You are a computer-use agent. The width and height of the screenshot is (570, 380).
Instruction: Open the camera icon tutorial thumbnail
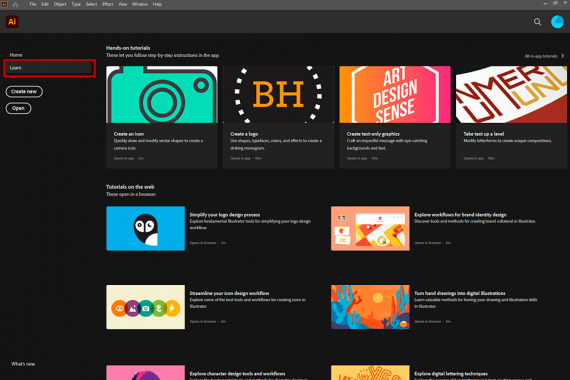click(162, 95)
